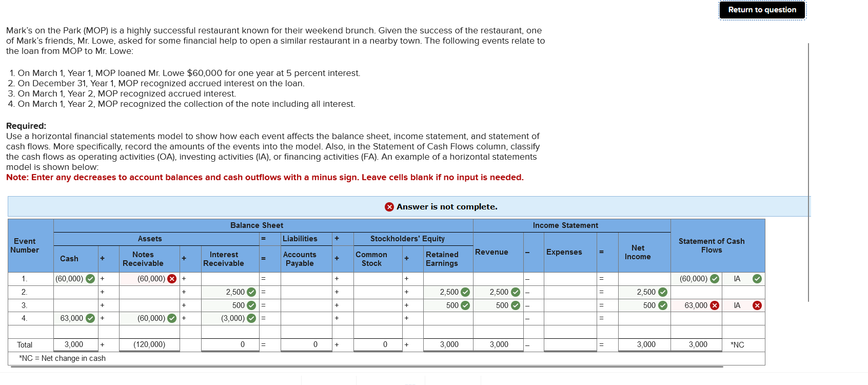
Task: Select empty event 1 Accounts Payable cell
Action: tap(306, 279)
